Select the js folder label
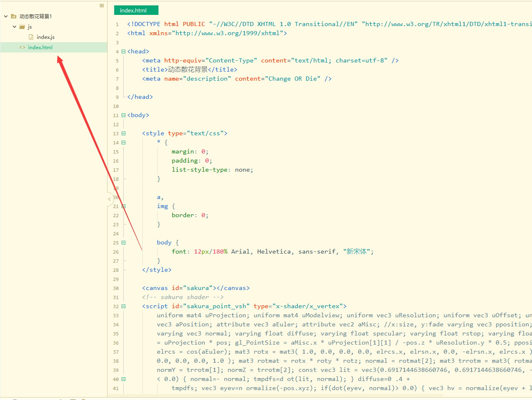Image resolution: width=532 pixels, height=400 pixels. click(30, 27)
